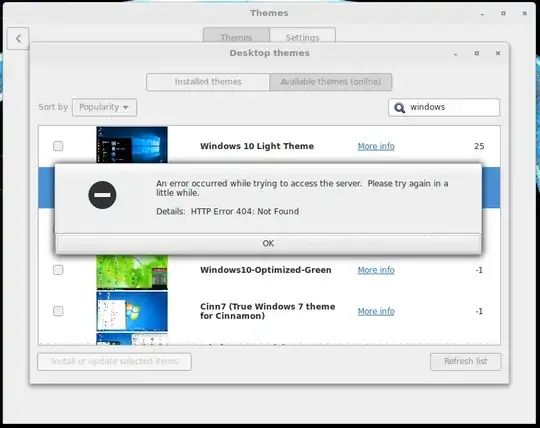
Task: Open the Settings tab in background window
Action: point(302,35)
